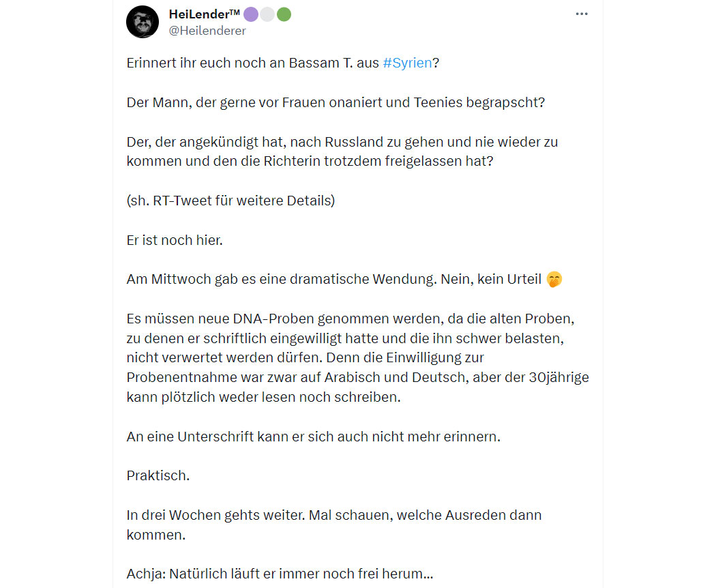The width and height of the screenshot is (716, 588).
Task: Click the line '(sh. RT-Tweet für weitere Details)'
Action: [x=230, y=201]
